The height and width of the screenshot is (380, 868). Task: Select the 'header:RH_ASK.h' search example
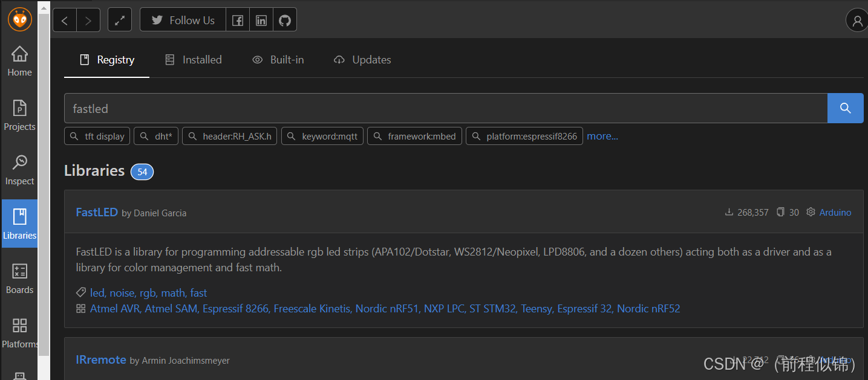coord(230,137)
